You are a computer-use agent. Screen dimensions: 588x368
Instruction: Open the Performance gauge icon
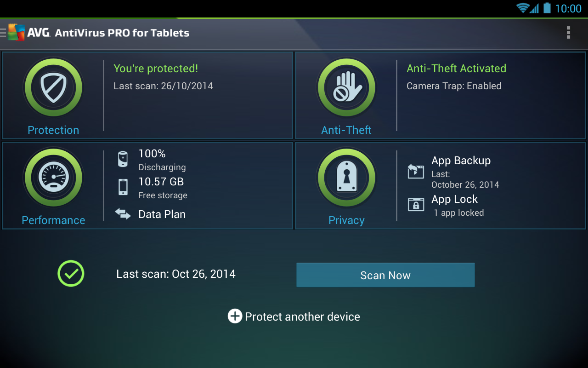(53, 177)
